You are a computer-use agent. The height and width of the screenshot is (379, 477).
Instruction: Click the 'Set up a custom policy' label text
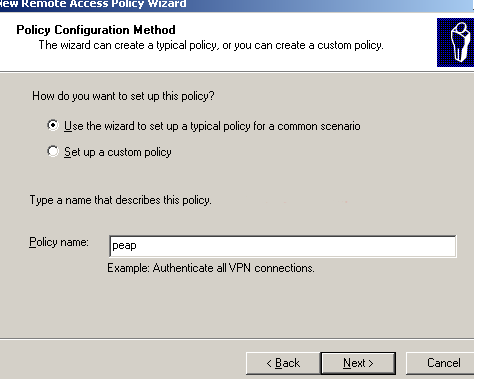tap(118, 152)
